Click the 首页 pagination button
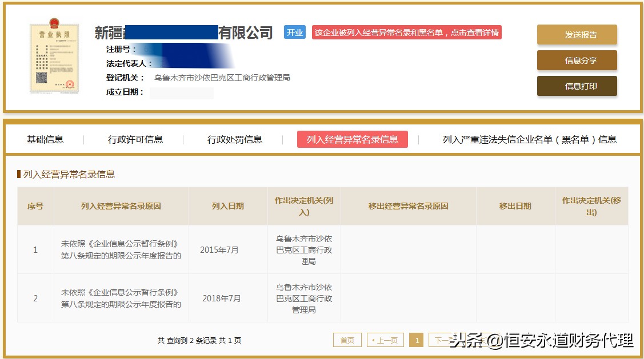 [347, 339]
